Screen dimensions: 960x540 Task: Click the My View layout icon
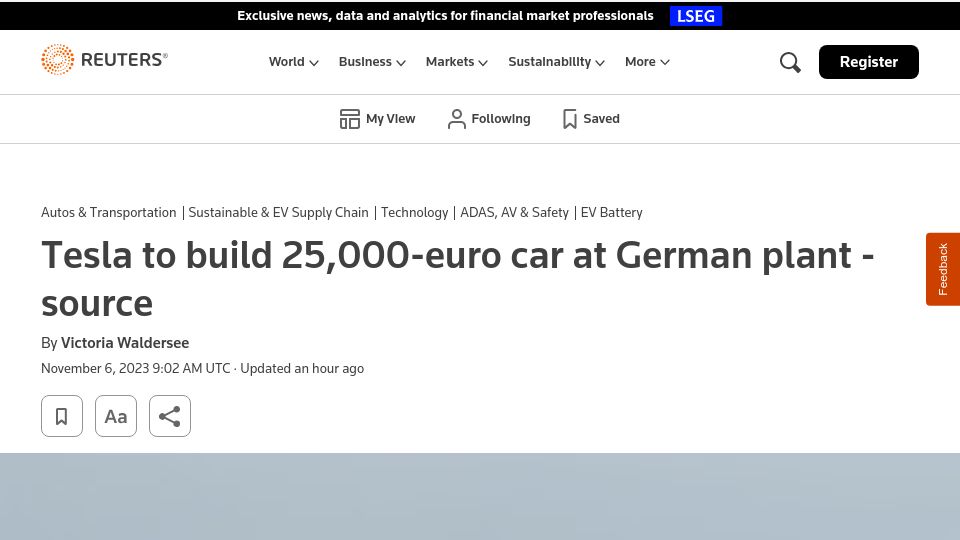click(350, 119)
